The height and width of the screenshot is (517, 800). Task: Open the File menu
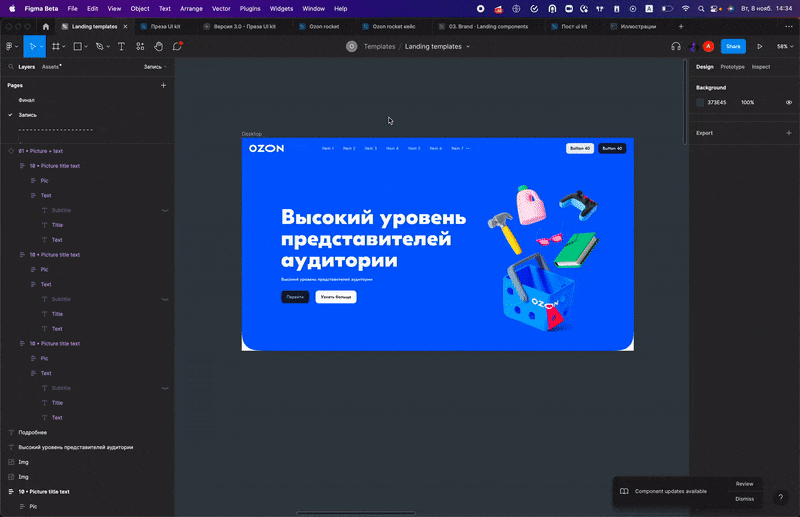pyautogui.click(x=72, y=9)
